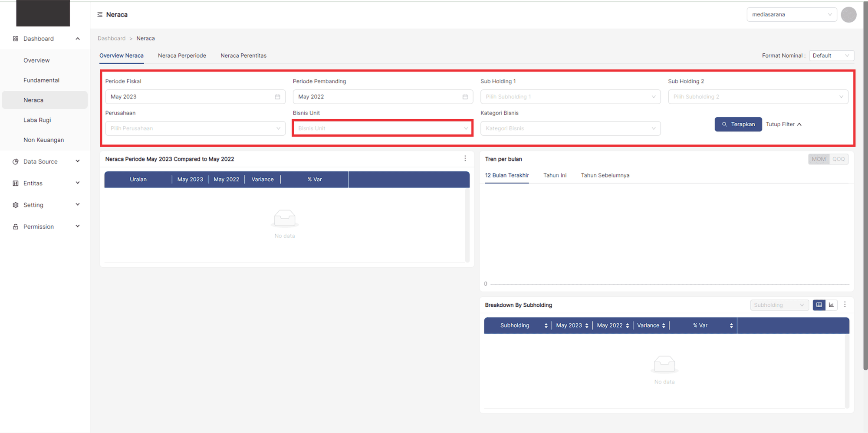Switch to Neraca Perperiode tab

(x=182, y=56)
